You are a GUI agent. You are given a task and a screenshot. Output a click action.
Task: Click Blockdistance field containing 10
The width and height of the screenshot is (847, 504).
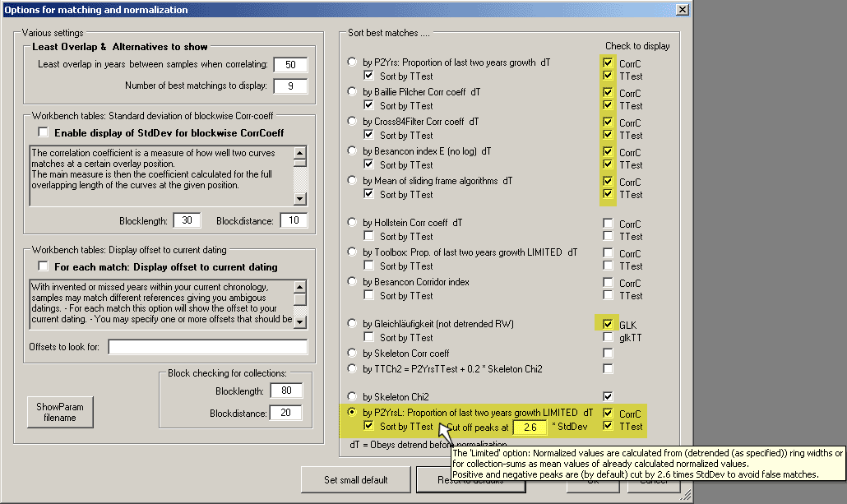tap(294, 220)
